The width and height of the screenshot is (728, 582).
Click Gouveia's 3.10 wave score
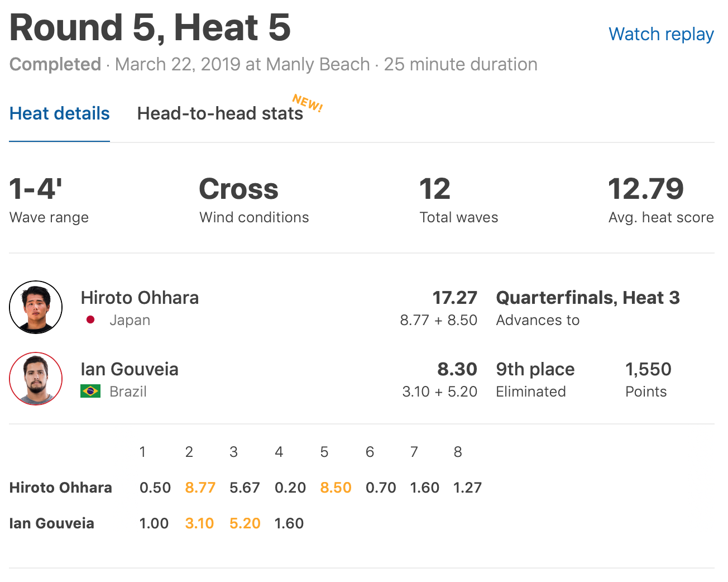(x=199, y=523)
